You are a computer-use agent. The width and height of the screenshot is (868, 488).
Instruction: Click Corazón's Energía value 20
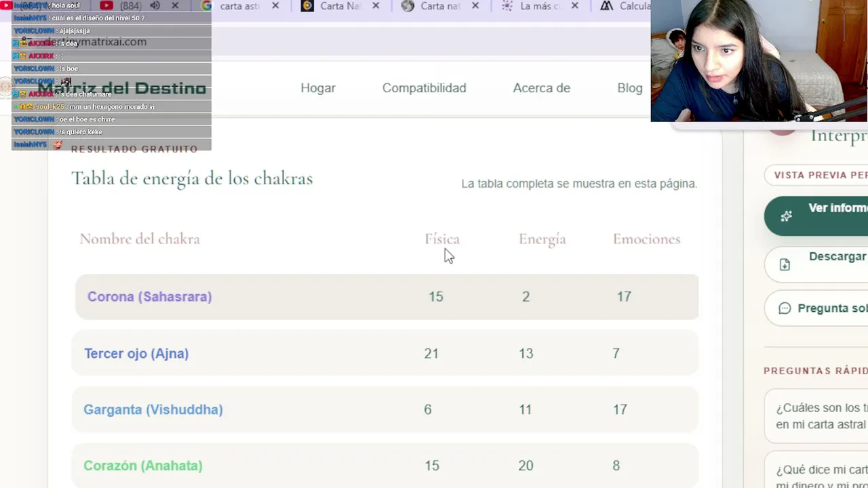click(526, 466)
